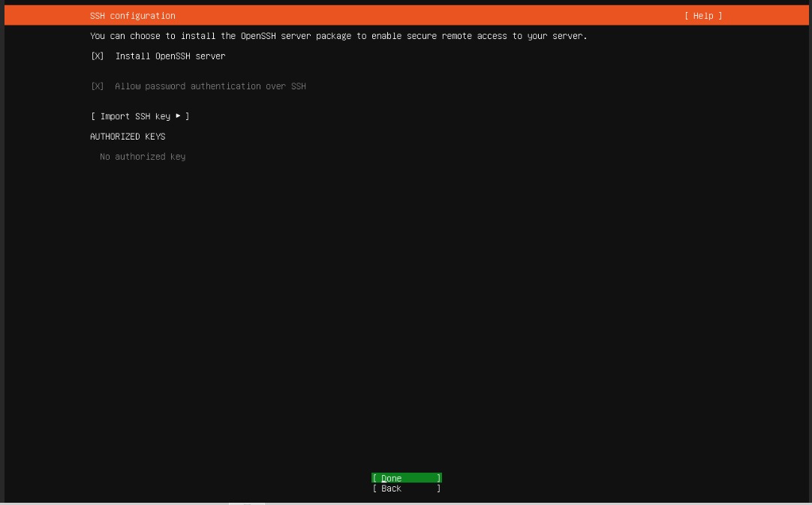Select the AUTHORIZED KEYS heading
Image resolution: width=812 pixels, height=505 pixels.
coord(128,137)
